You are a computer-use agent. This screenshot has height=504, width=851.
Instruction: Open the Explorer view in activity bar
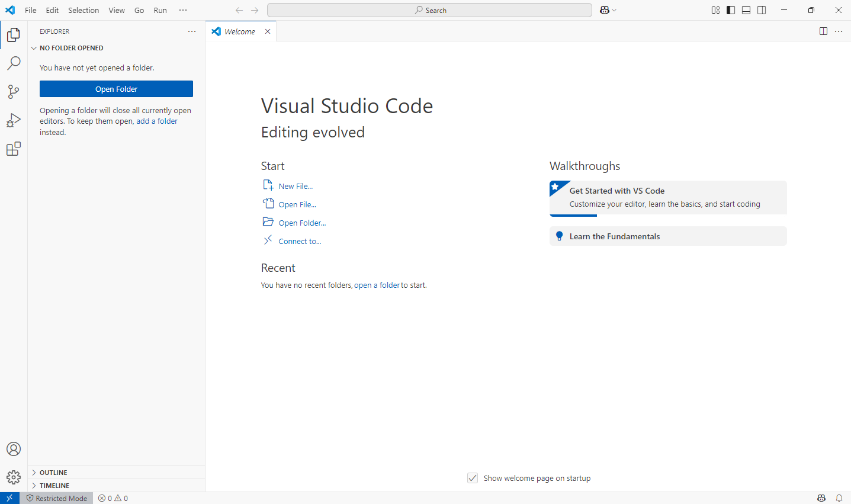14,35
